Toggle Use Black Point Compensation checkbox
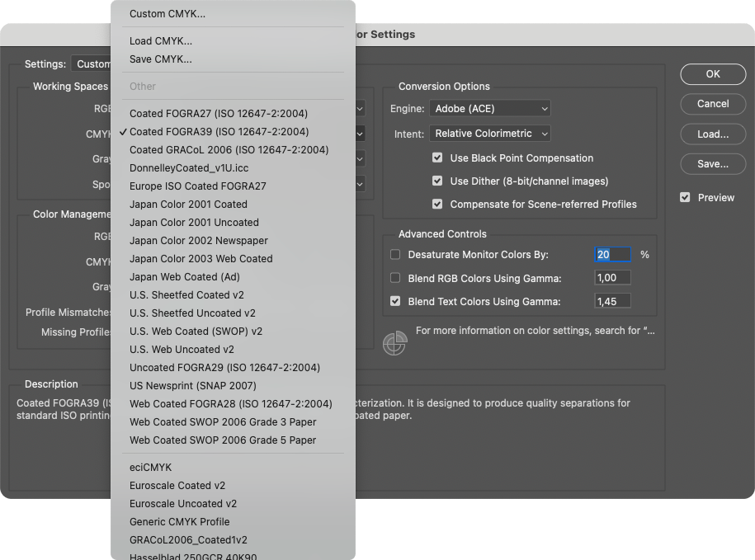 pyautogui.click(x=437, y=158)
